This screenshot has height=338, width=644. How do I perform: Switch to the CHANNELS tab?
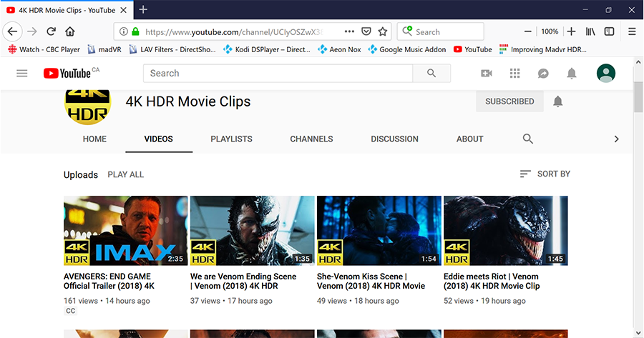click(311, 139)
